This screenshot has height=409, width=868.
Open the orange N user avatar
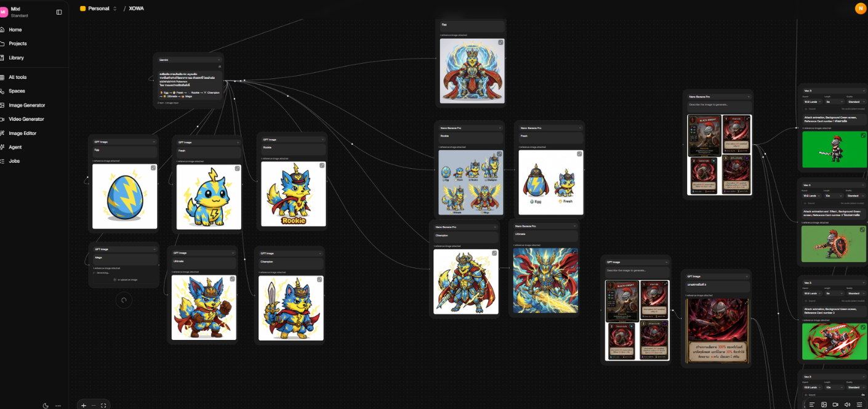click(x=861, y=8)
